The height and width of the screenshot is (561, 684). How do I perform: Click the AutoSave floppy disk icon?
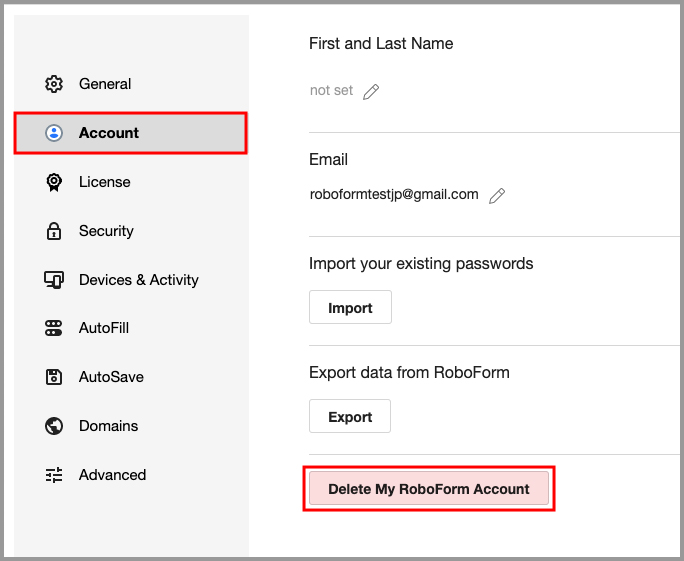click(54, 377)
